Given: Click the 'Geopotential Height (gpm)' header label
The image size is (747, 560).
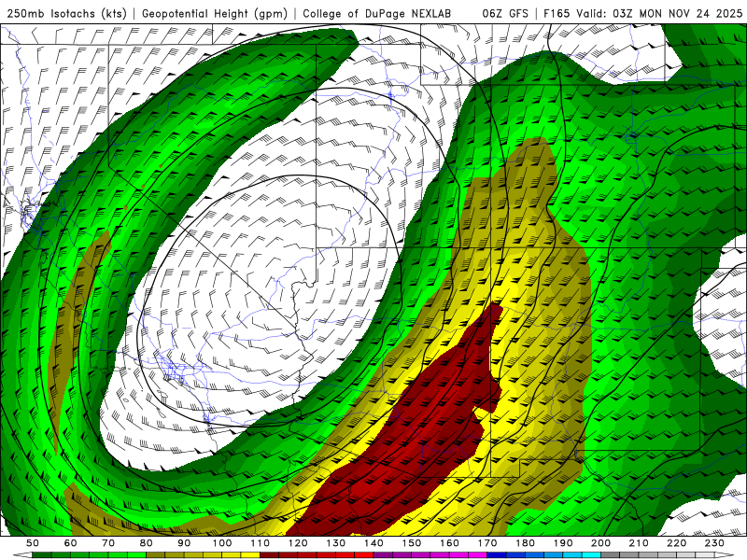Looking at the screenshot, I should [x=215, y=14].
